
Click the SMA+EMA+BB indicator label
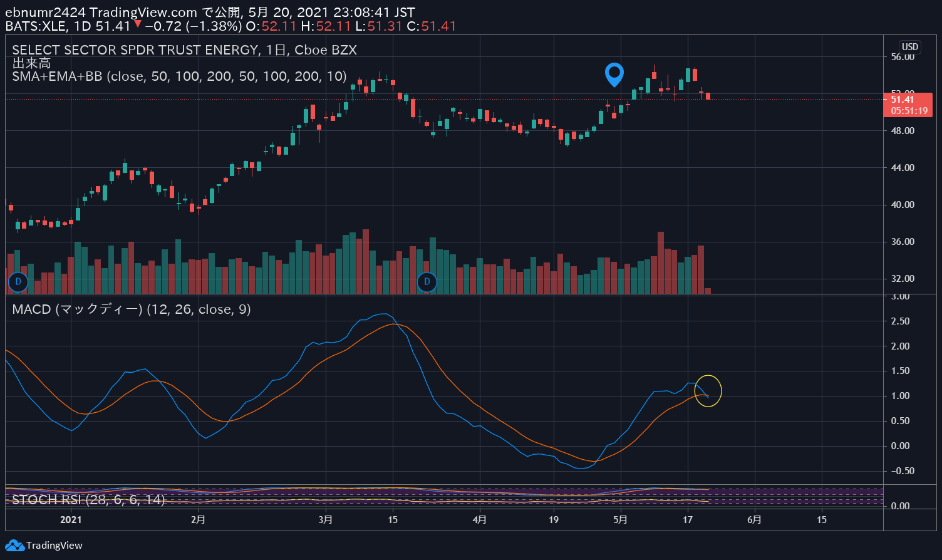tap(179, 76)
